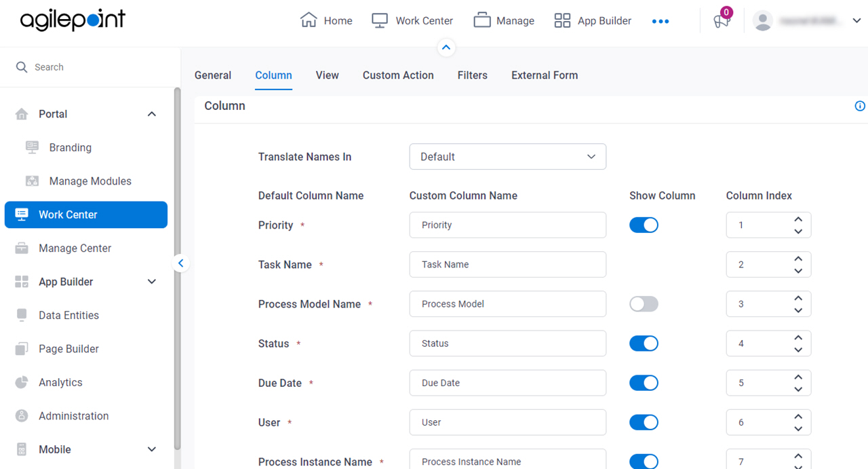Open App Builder in top navigation
Image resolution: width=868 pixels, height=469 pixels.
point(593,21)
